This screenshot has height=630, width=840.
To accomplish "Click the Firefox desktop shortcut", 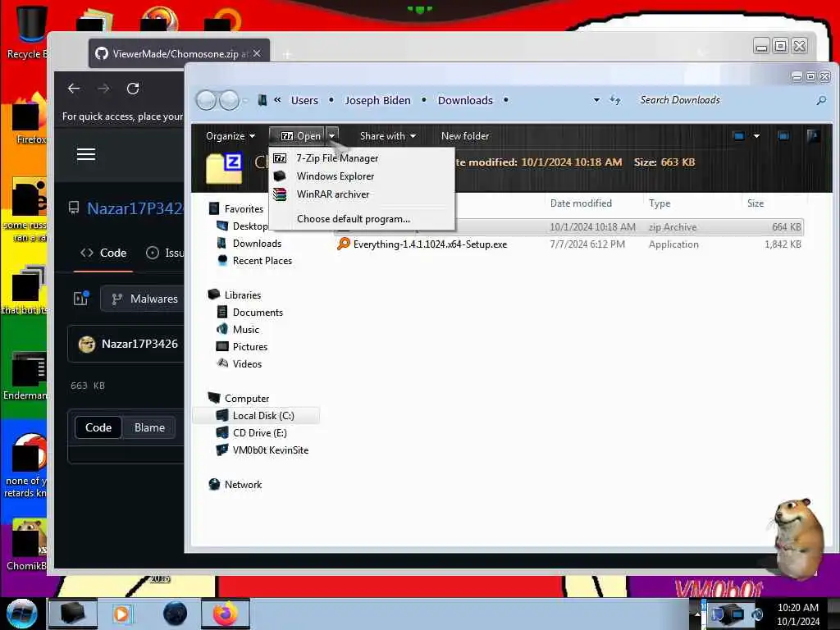I will click(30, 119).
